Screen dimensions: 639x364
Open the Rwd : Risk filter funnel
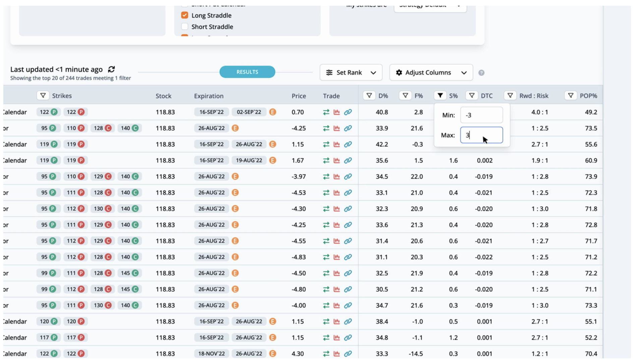(510, 96)
